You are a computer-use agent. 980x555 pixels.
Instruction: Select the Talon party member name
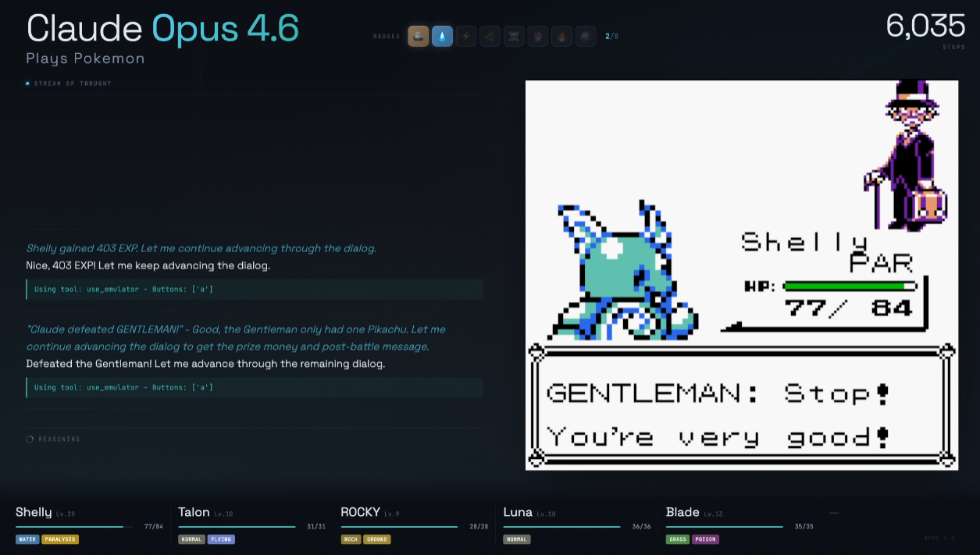coord(194,512)
